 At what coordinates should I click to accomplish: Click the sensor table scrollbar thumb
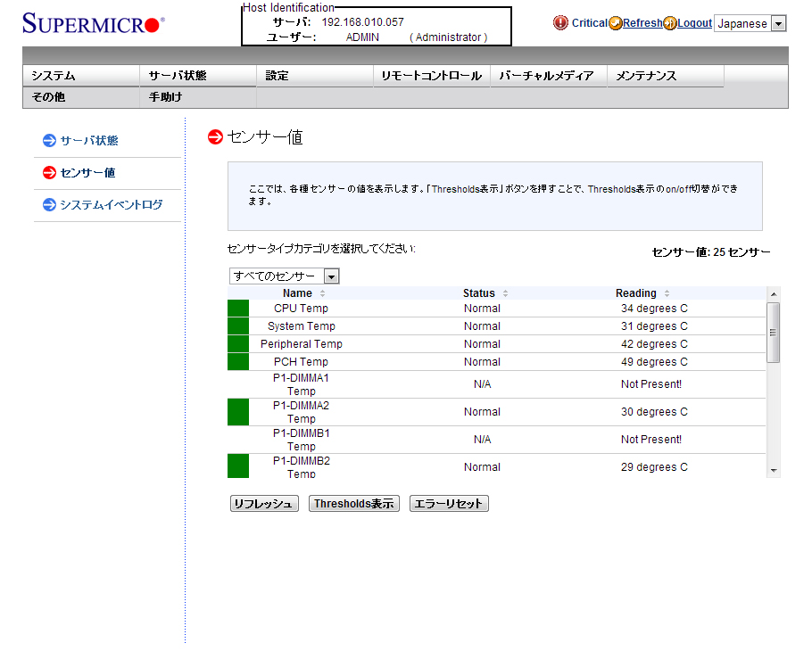pos(774,333)
